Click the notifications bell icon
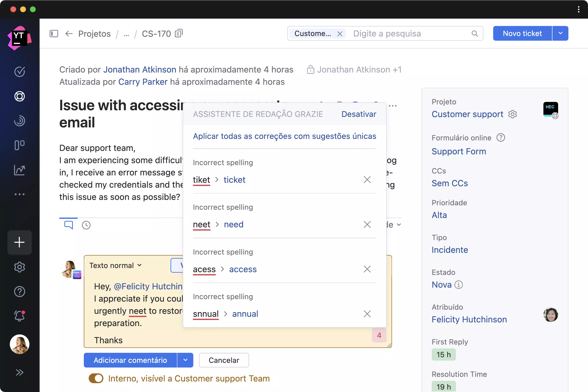The height and width of the screenshot is (392, 588). (20, 316)
